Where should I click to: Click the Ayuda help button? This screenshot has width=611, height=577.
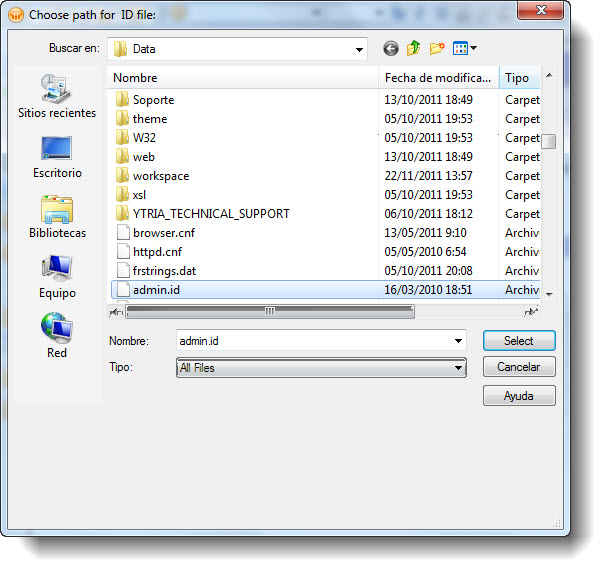(x=518, y=396)
